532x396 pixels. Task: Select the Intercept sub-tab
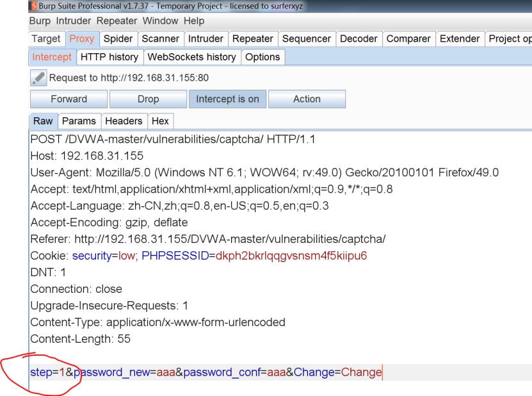(52, 57)
